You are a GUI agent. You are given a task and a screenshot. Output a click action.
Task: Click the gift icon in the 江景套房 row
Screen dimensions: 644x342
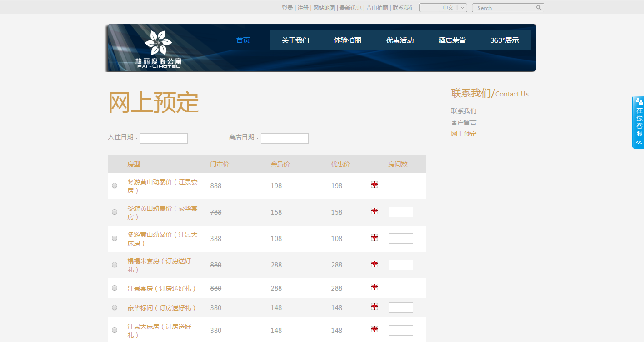pos(374,287)
